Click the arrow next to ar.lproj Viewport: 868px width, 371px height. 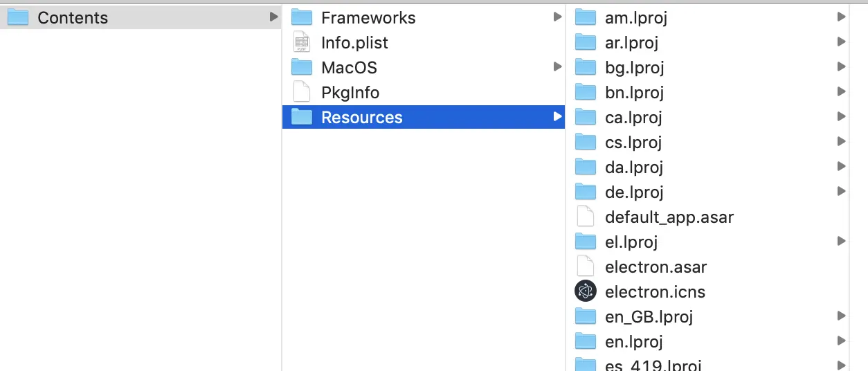[x=841, y=42]
